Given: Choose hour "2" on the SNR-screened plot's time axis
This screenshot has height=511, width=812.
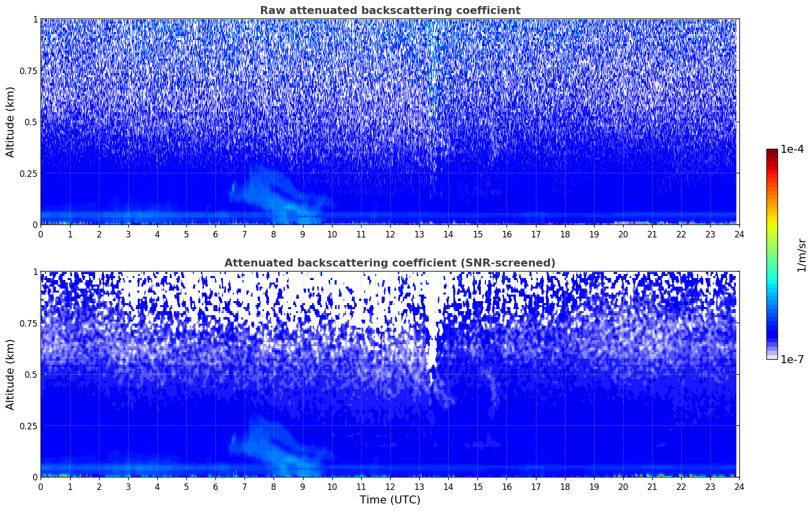Looking at the screenshot, I should [x=99, y=486].
